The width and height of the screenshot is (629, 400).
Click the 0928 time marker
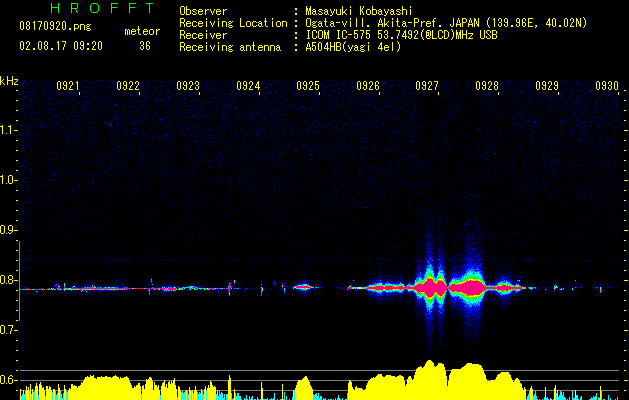487,86
